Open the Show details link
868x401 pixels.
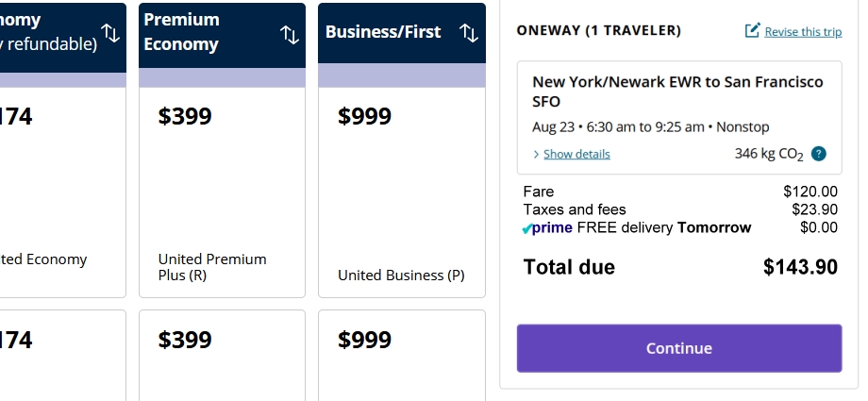click(x=576, y=154)
